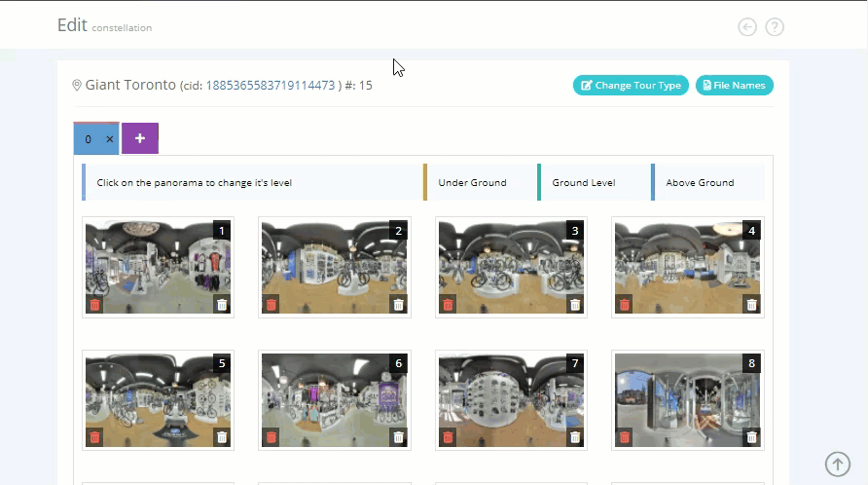The height and width of the screenshot is (485, 868).
Task: Click red trash icon on panorama 6
Action: point(271,438)
